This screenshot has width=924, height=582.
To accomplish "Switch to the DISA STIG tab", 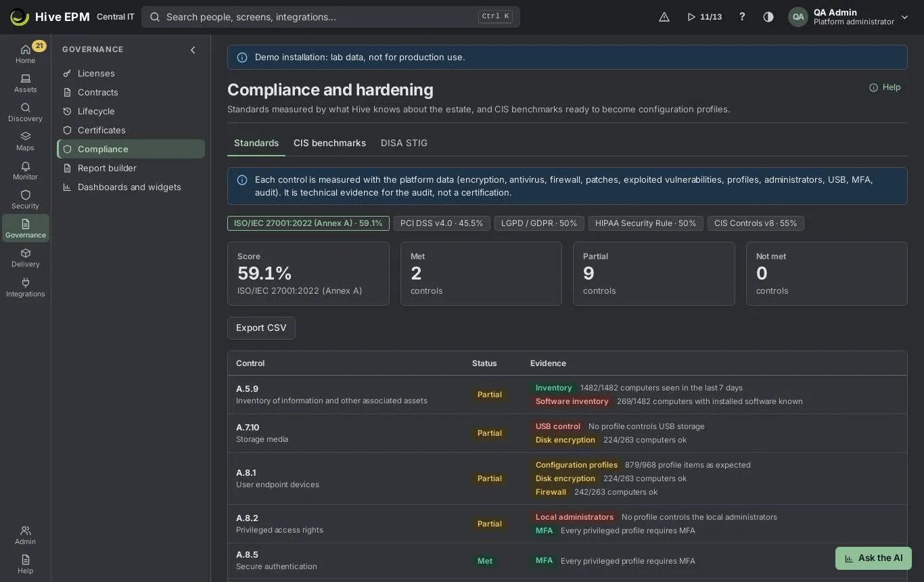I will 404,143.
